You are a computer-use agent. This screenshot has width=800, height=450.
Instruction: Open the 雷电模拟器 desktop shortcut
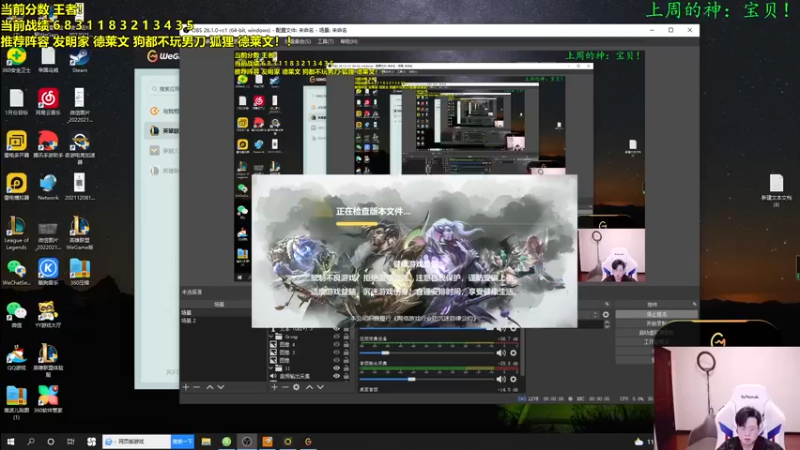[x=16, y=187]
